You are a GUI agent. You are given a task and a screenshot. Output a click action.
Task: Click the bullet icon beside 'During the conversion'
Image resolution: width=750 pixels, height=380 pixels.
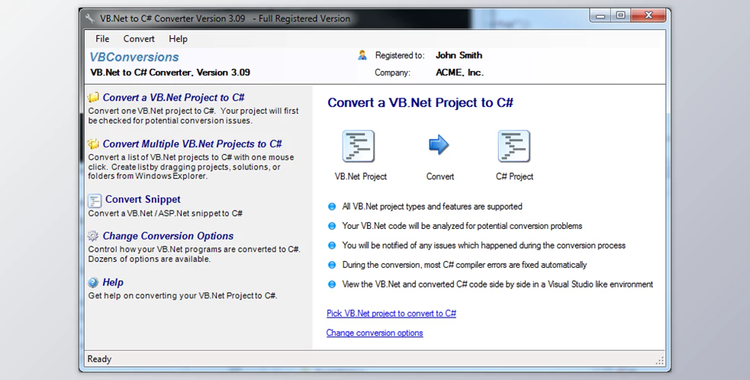[331, 265]
